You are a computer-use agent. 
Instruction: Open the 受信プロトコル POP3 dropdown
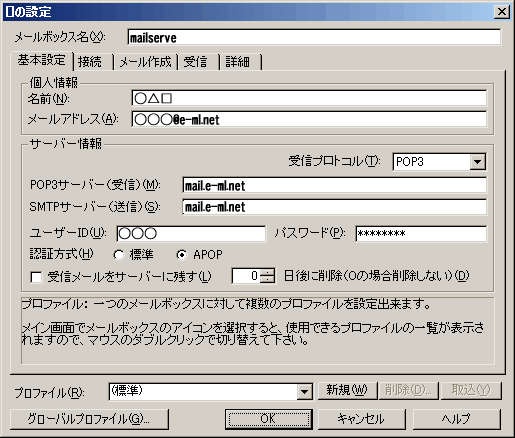(x=477, y=162)
